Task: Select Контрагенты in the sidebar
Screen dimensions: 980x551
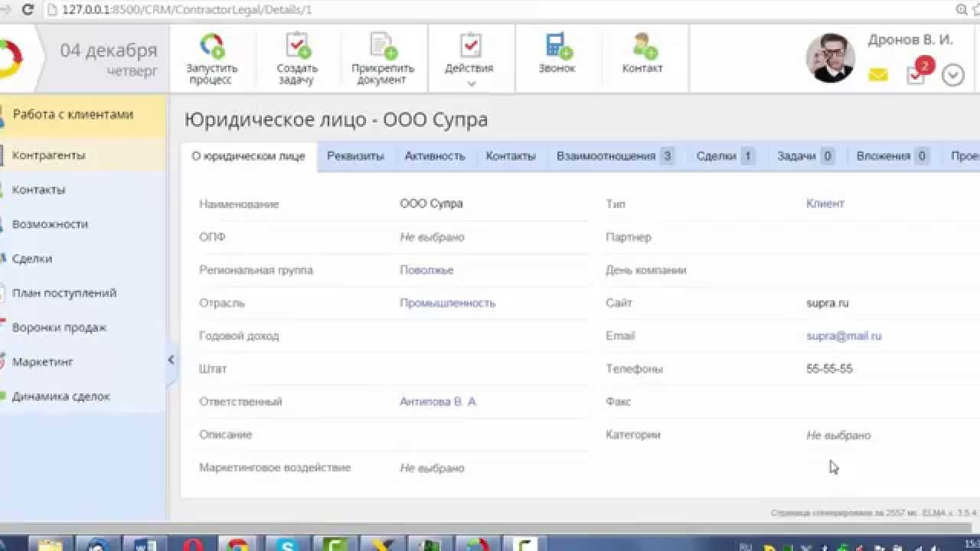Action: [48, 155]
